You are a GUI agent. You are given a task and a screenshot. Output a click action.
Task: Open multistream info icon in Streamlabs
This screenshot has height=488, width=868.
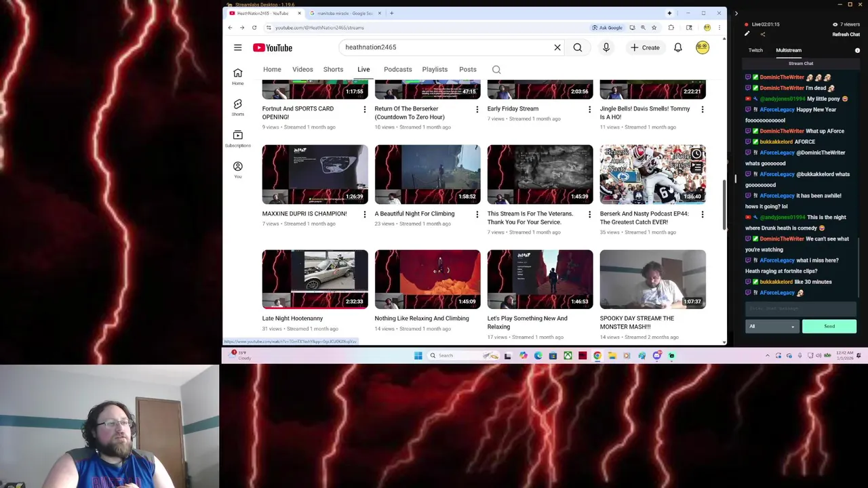tap(857, 50)
